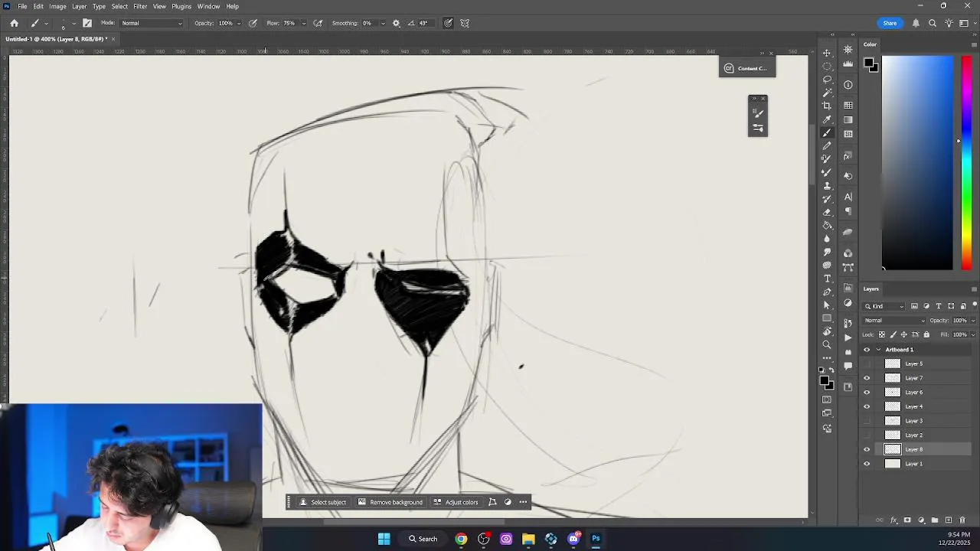Collapse the Artboard 1 group
This screenshot has width=980, height=551.
[878, 350]
